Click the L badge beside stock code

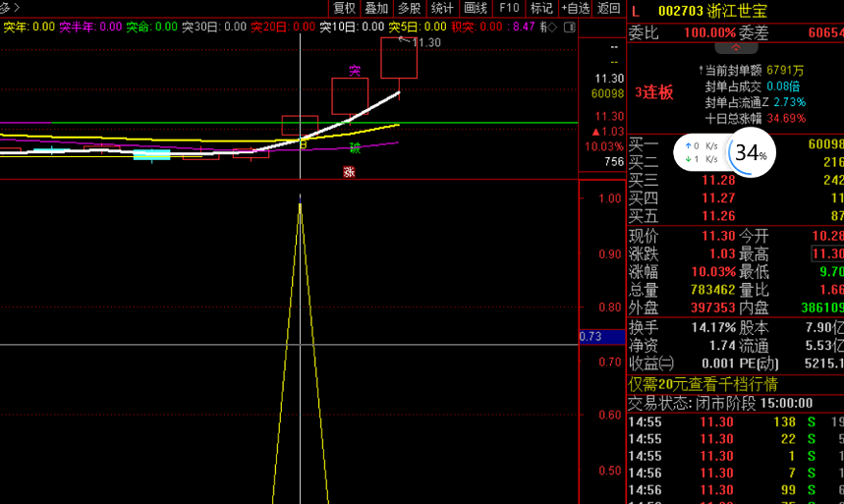click(636, 11)
